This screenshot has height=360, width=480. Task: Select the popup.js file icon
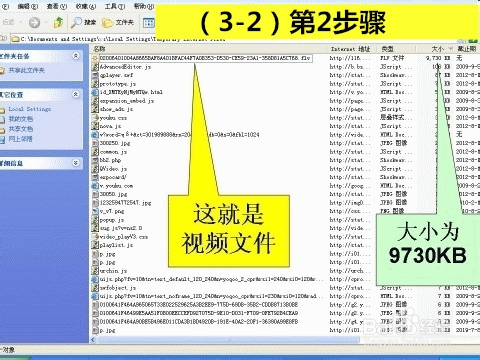95,220
